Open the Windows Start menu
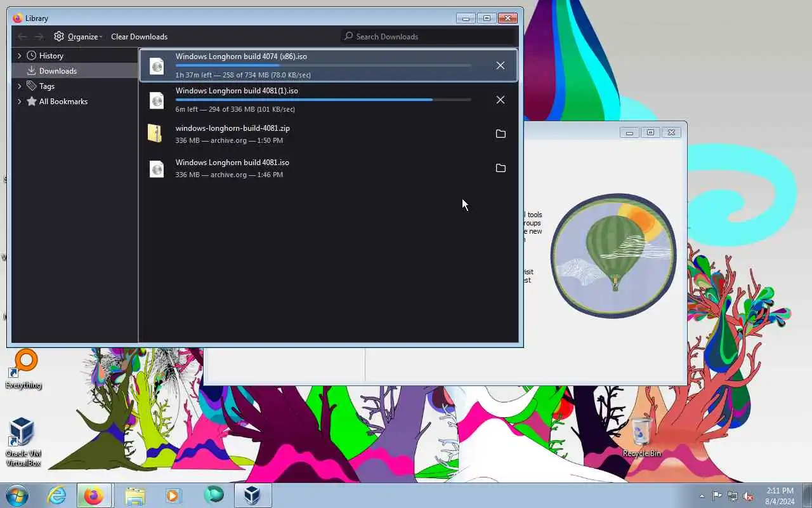812x508 pixels. point(16,495)
